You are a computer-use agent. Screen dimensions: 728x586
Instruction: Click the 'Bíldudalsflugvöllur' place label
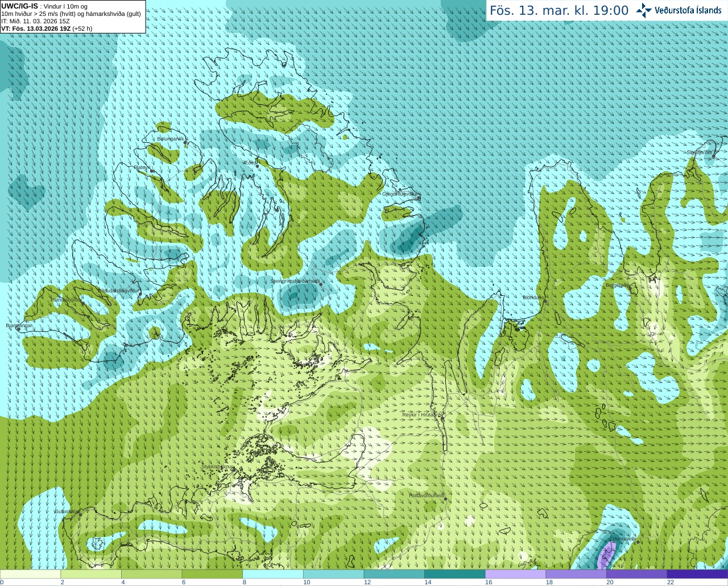[118, 291]
